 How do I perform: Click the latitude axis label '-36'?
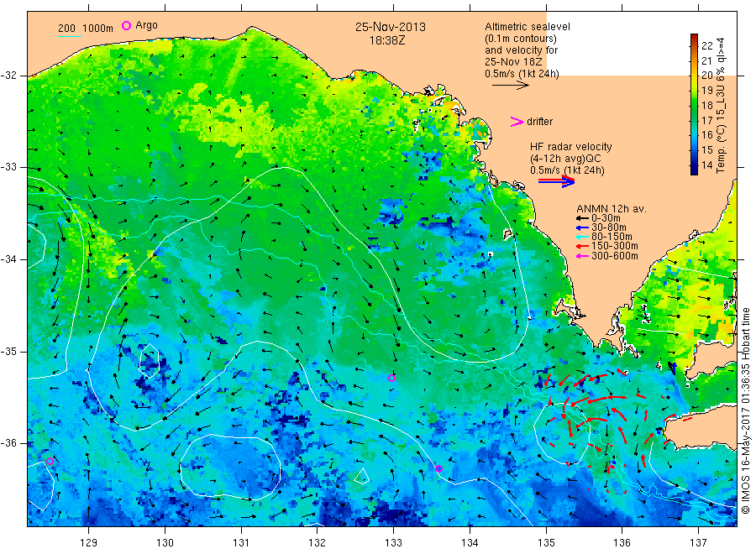point(8,443)
